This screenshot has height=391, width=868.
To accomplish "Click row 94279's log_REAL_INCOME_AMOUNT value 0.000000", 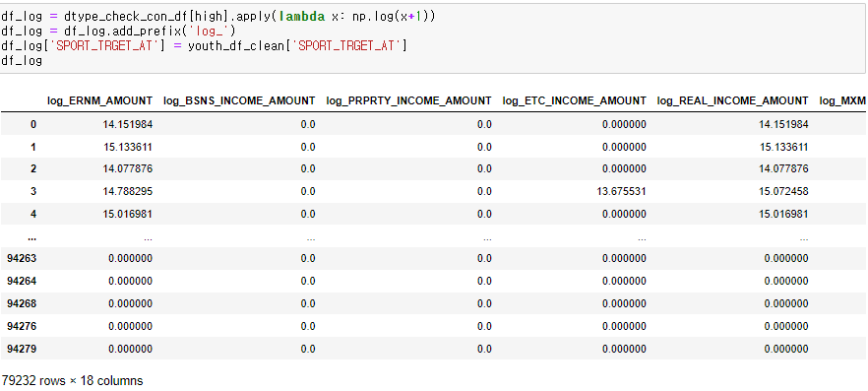I will [x=786, y=349].
